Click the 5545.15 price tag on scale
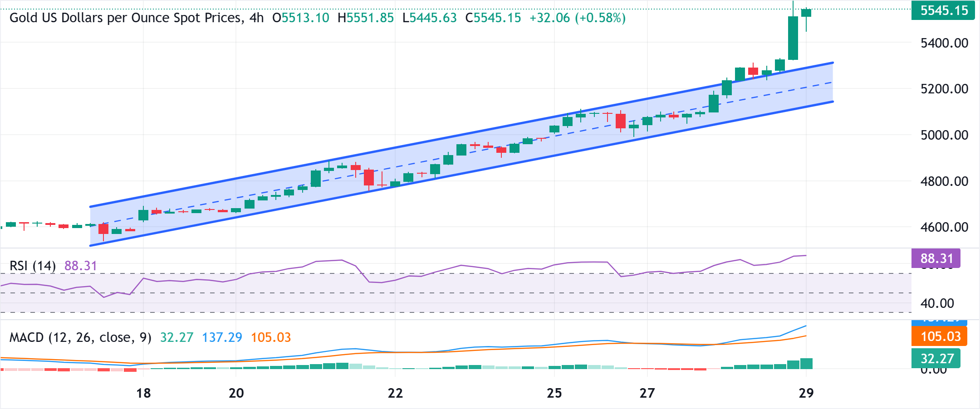Viewport: 980px width, 409px height. tap(942, 10)
